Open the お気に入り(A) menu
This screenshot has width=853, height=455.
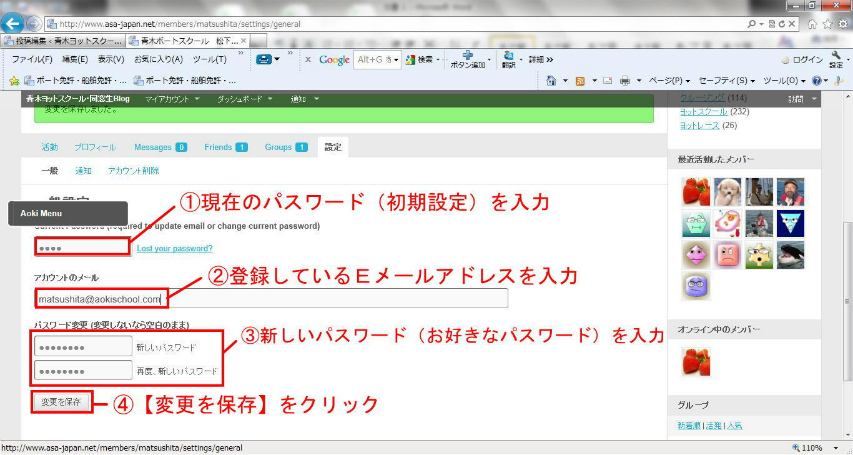[x=158, y=59]
